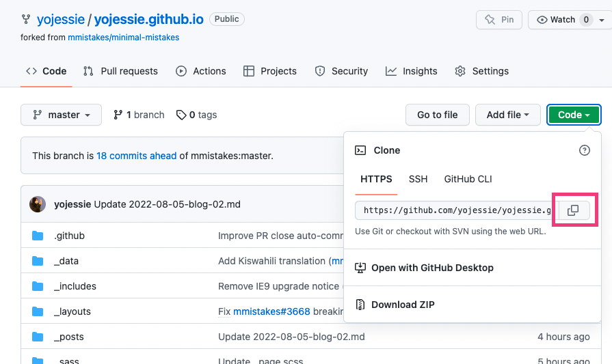Click '4 hours ago' in _posts row
This screenshot has width=612, height=364.
563,337
